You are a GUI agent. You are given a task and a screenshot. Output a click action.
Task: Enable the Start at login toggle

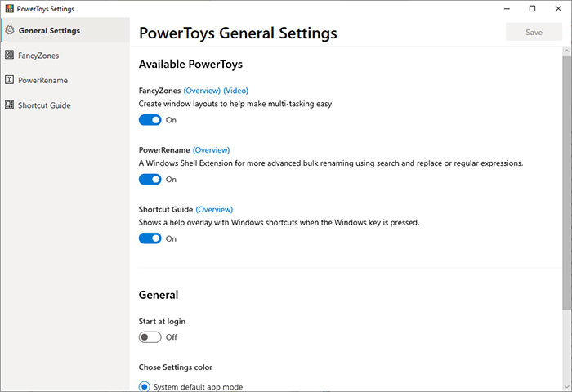coord(150,337)
